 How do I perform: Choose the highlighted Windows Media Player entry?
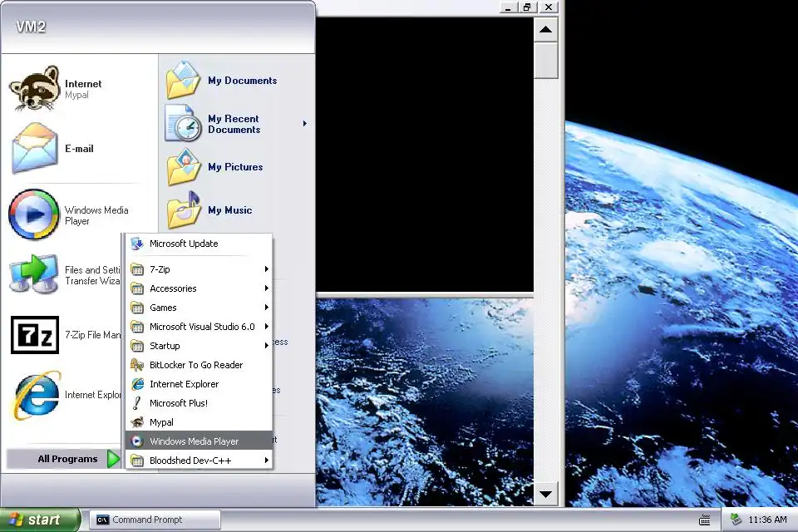(x=199, y=441)
